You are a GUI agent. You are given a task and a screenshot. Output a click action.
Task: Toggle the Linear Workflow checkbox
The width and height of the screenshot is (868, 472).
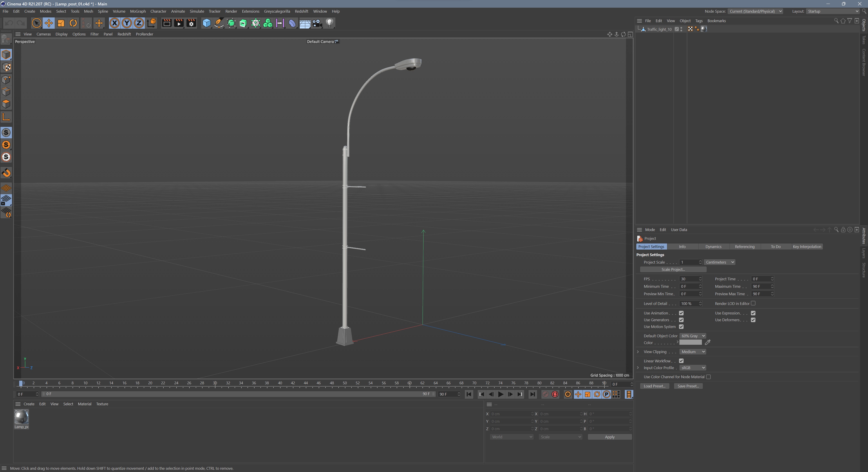[681, 361]
